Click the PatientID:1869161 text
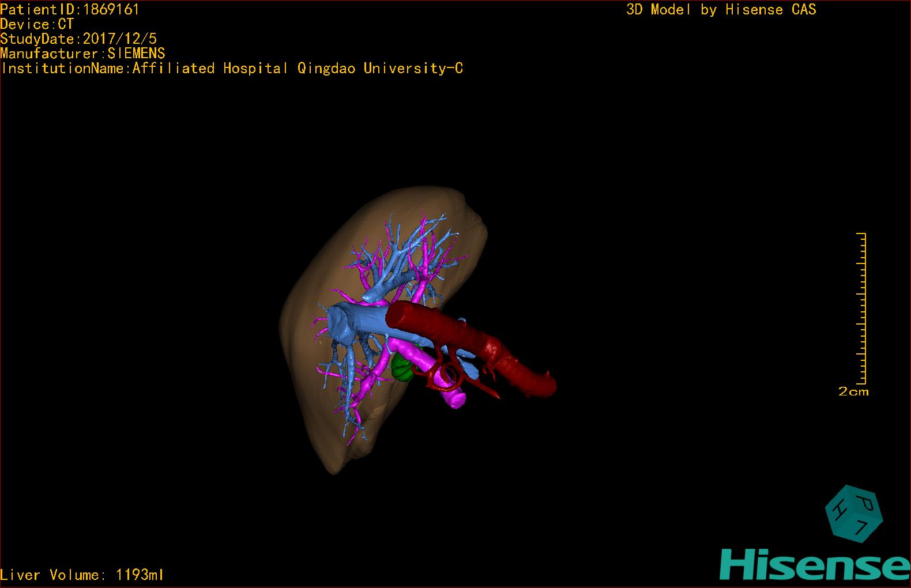This screenshot has height=588, width=911. pyautogui.click(x=70, y=9)
